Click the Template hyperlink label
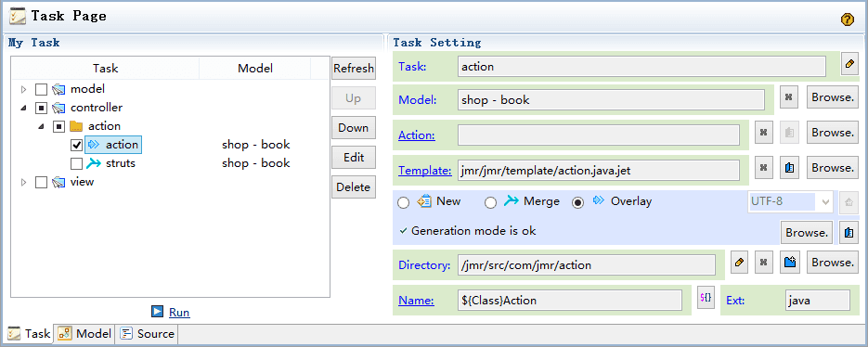Image resolution: width=868 pixels, height=347 pixels. [425, 171]
